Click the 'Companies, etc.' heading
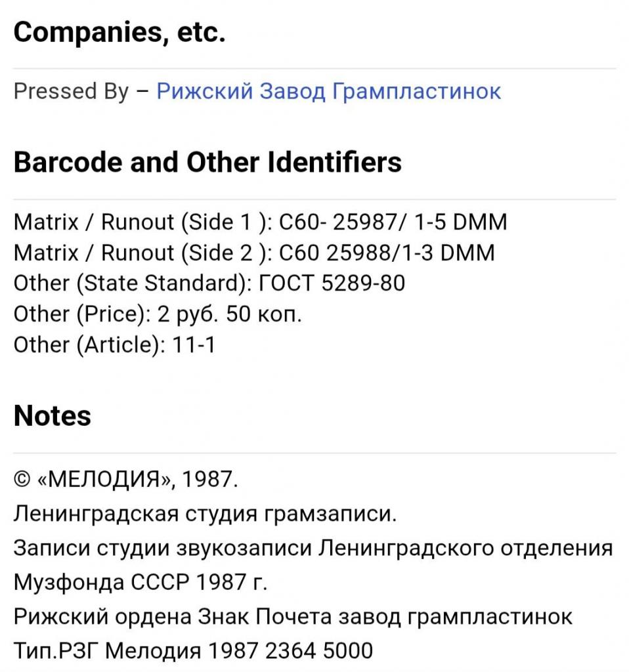This screenshot has width=629, height=672. coord(119,31)
